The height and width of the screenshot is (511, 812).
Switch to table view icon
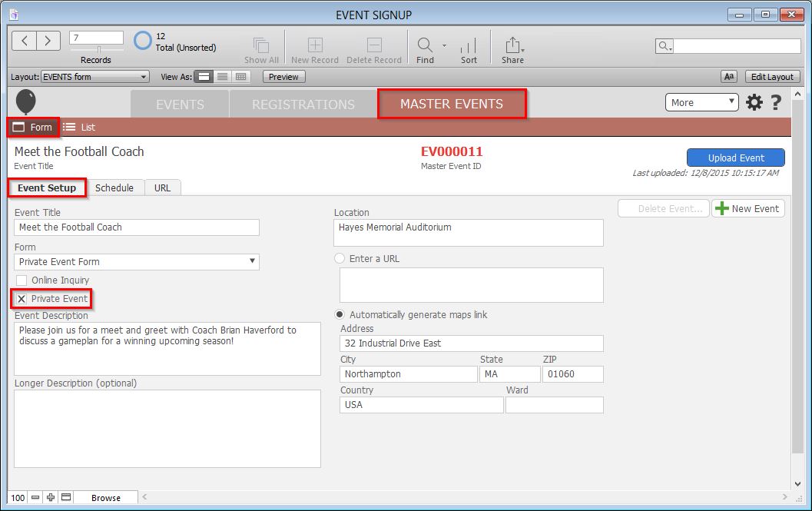click(x=241, y=77)
